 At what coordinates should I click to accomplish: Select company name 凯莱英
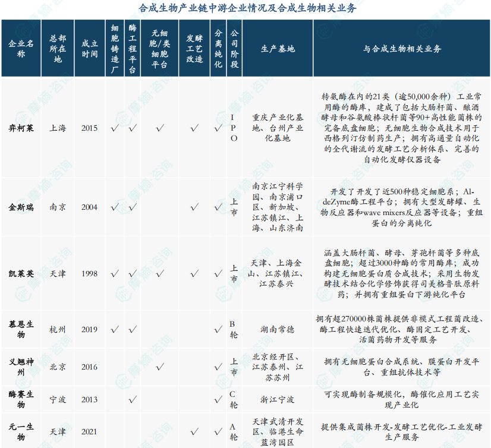pyautogui.click(x=21, y=274)
